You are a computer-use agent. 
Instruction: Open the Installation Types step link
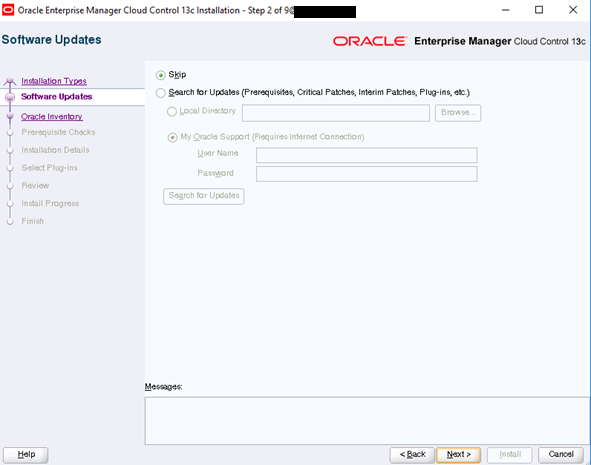click(54, 81)
